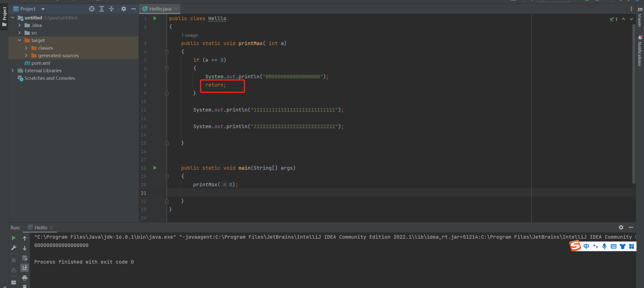Click the print console output icon

point(25,278)
